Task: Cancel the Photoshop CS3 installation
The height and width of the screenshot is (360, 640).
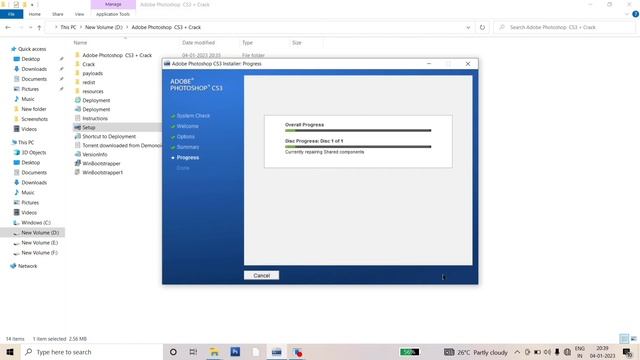Action: [261, 276]
